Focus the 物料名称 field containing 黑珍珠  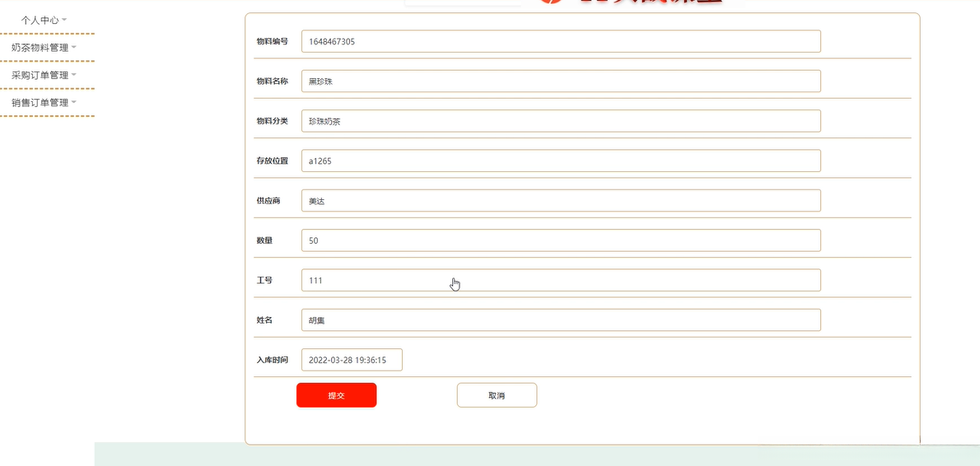click(x=561, y=82)
